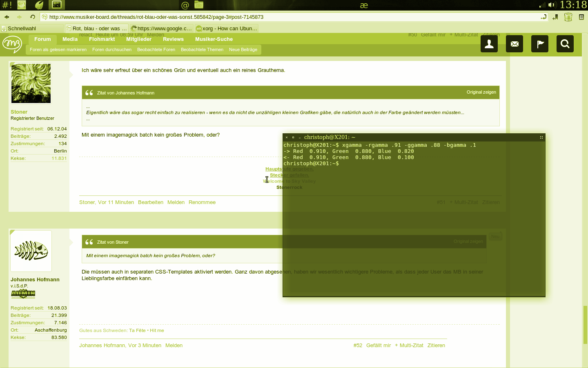Reload the page with the refresh icon
The image size is (588, 368).
click(x=32, y=17)
